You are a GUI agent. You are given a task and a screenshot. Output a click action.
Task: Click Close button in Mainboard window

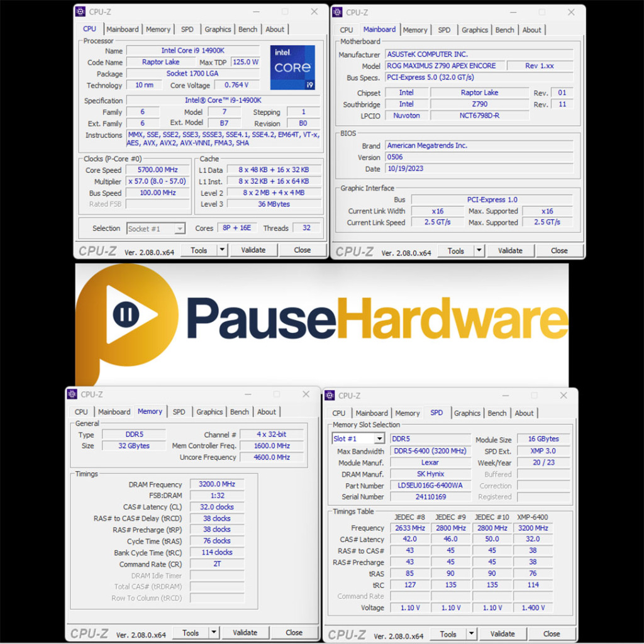pos(559,251)
